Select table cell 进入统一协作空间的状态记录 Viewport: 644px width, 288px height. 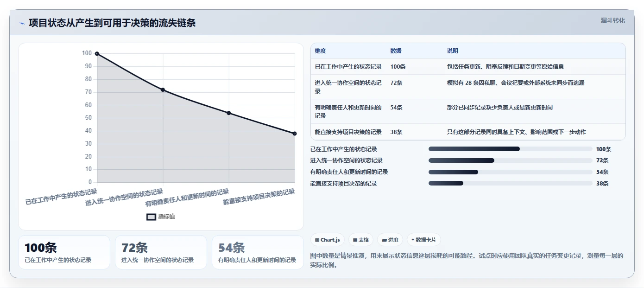pyautogui.click(x=348, y=87)
